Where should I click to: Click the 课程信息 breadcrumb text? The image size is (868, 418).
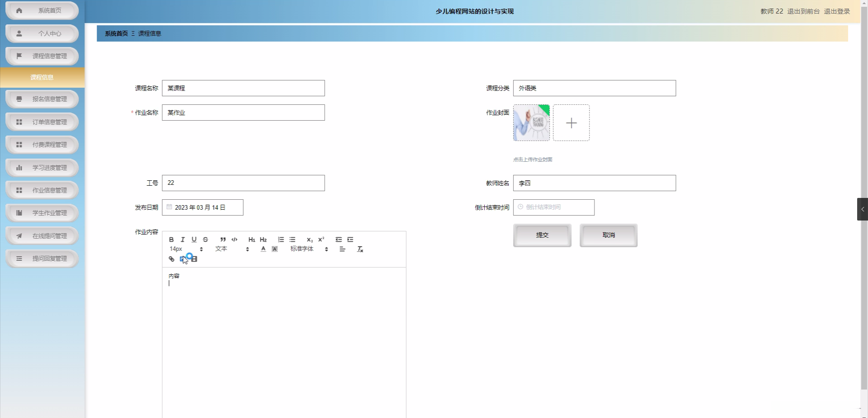coord(150,33)
